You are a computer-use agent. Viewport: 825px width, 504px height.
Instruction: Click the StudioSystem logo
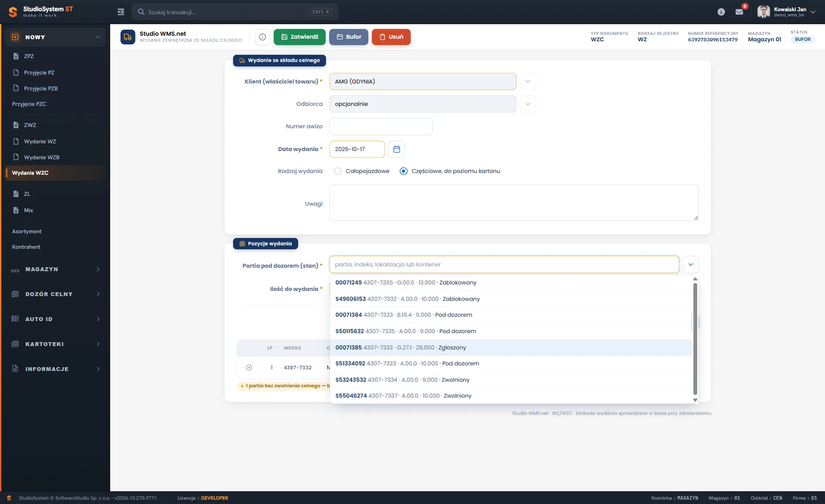[13, 12]
